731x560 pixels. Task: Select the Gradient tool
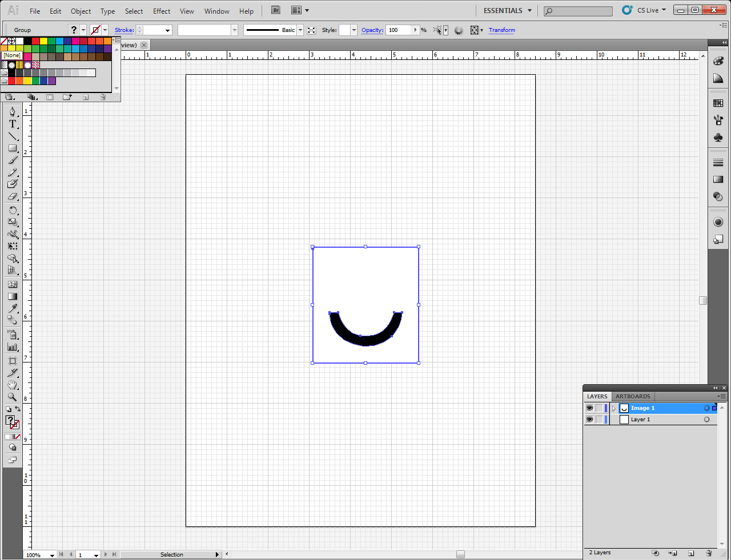coord(13,296)
